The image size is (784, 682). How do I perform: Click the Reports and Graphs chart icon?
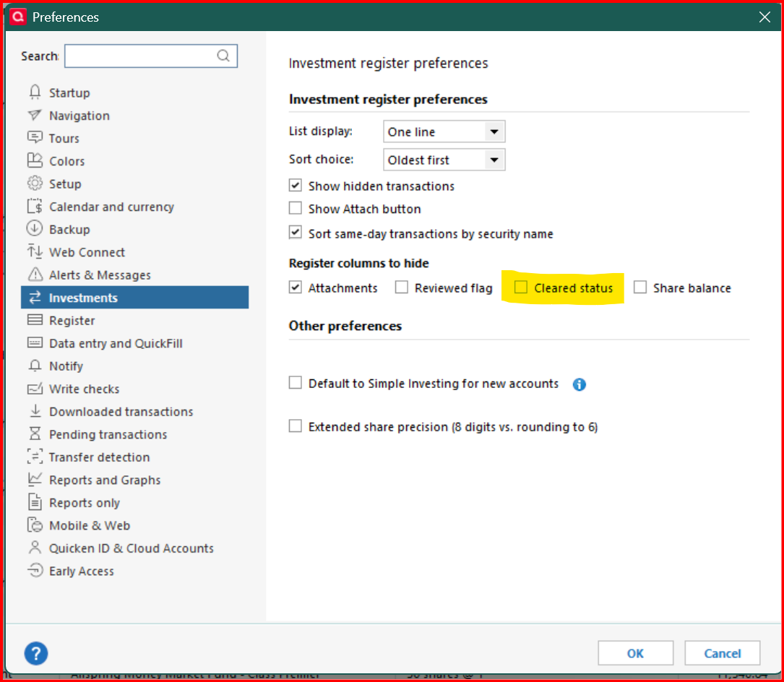point(35,479)
